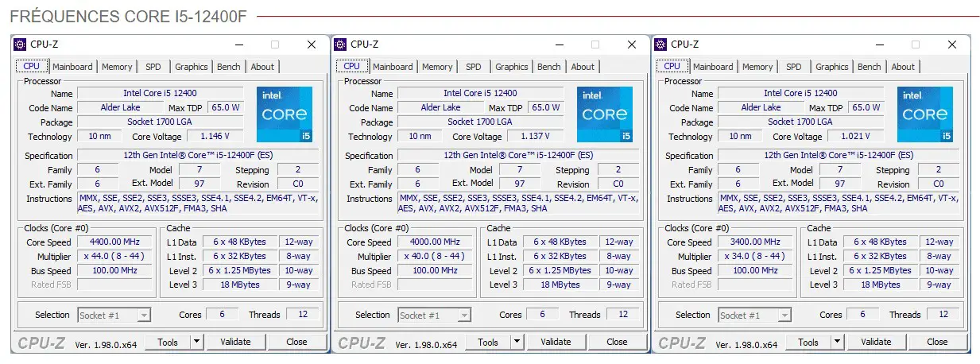Image resolution: width=980 pixels, height=364 pixels.
Task: Open the Graphics tab in the right window
Action: pyautogui.click(x=832, y=67)
